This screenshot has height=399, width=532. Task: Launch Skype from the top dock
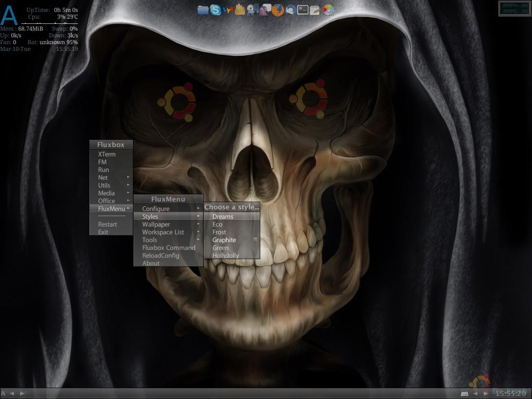(215, 10)
